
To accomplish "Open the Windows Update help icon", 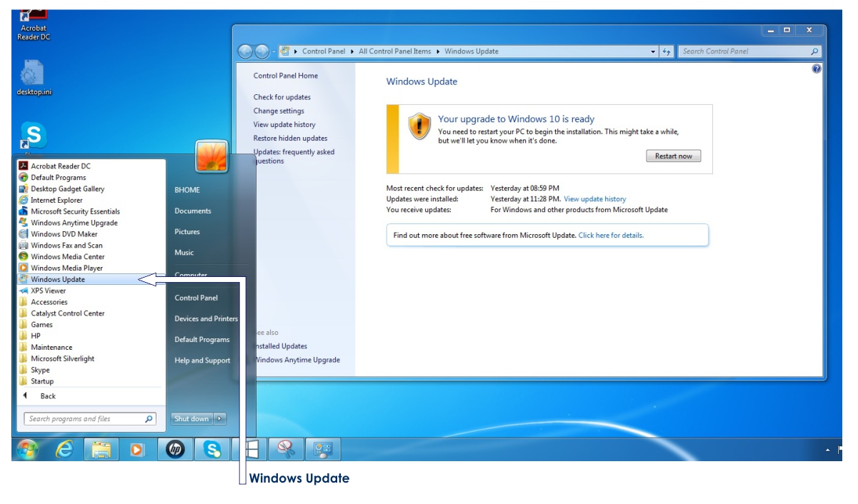I will coord(817,69).
